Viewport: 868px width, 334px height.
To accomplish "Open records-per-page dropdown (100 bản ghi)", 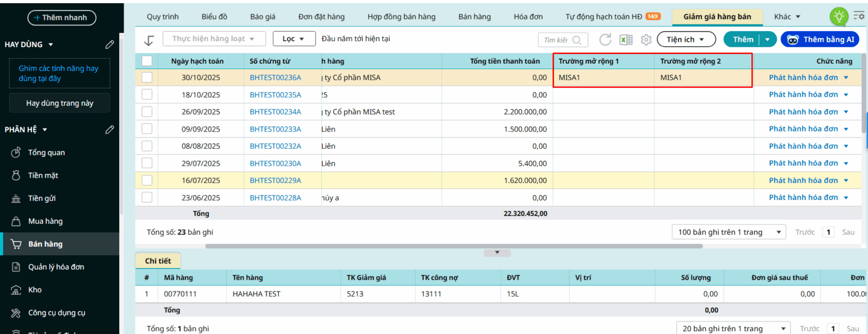I will [729, 232].
